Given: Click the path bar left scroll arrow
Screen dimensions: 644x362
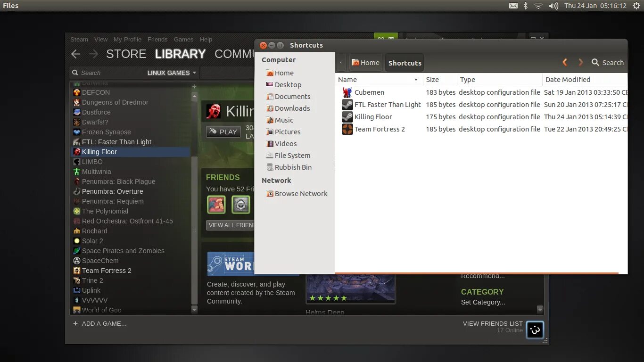Looking at the screenshot, I should [x=341, y=63].
